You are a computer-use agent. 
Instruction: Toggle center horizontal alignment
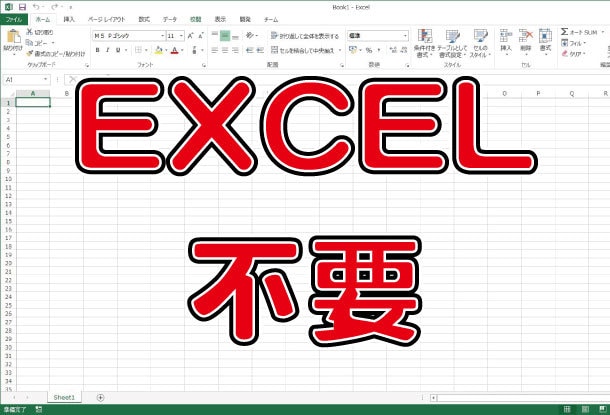(225, 50)
